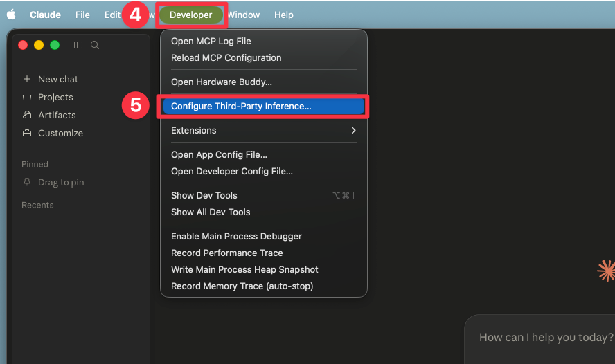Click the search magnifier icon
615x364 pixels.
pyautogui.click(x=94, y=45)
